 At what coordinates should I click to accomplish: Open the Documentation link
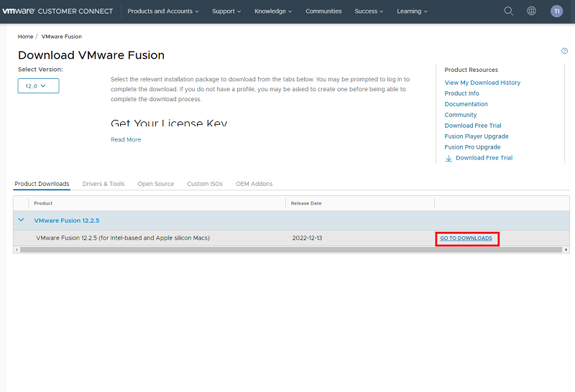tap(466, 104)
